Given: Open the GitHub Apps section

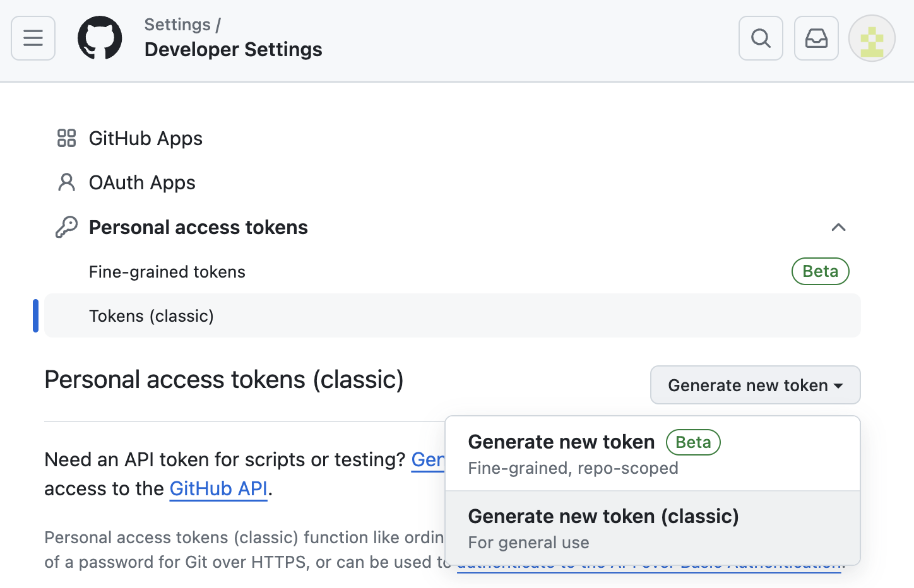Looking at the screenshot, I should tap(146, 138).
